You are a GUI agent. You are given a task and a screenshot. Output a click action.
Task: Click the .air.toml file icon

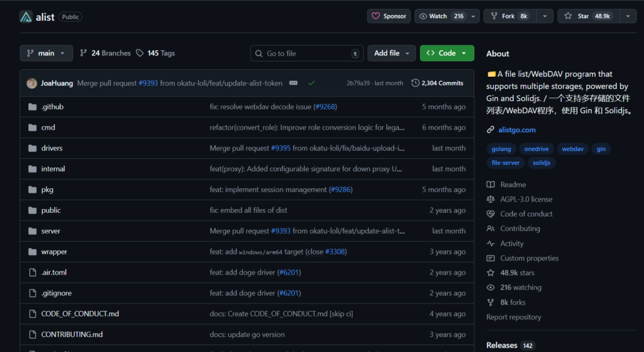33,273
